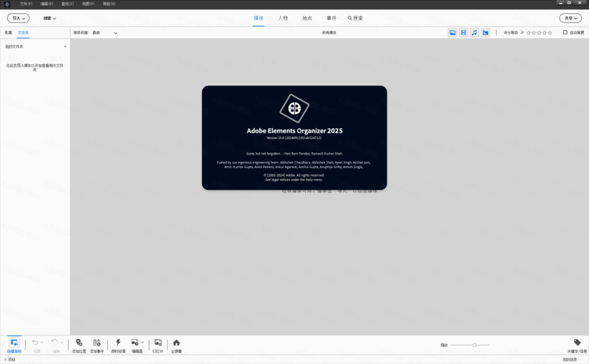The image size is (589, 364).
Task: Launch the 编辑器 editor icon
Action: click(x=135, y=342)
